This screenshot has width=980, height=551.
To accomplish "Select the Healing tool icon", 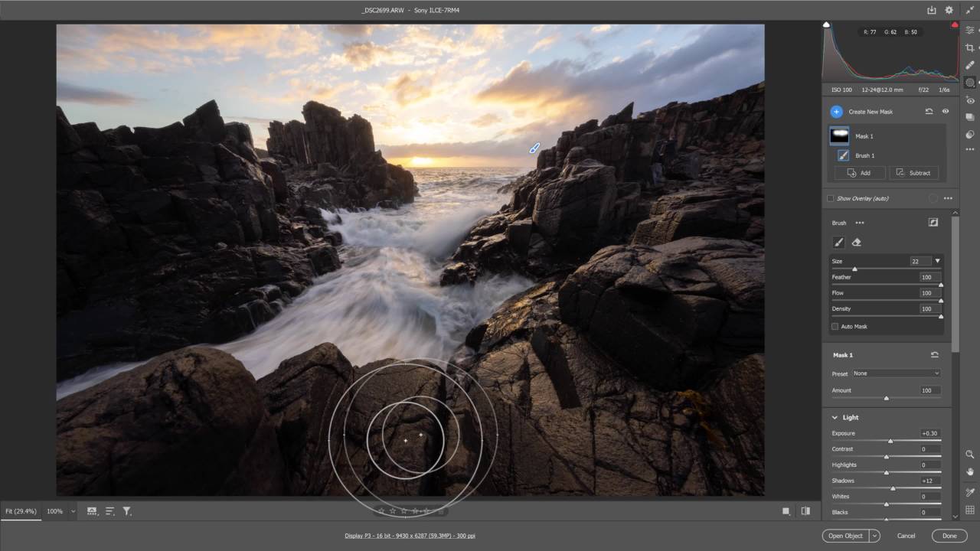I will pyautogui.click(x=970, y=65).
